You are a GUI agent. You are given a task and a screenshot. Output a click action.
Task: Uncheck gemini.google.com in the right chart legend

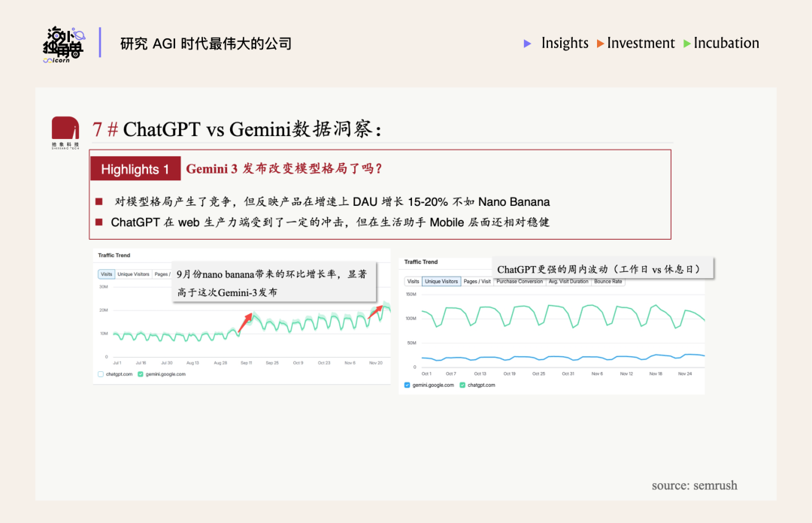coord(408,385)
